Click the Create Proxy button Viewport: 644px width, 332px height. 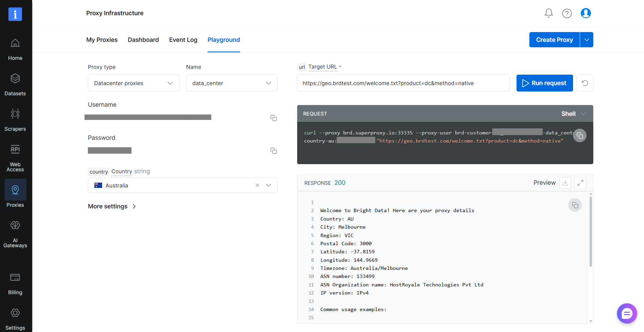click(554, 40)
